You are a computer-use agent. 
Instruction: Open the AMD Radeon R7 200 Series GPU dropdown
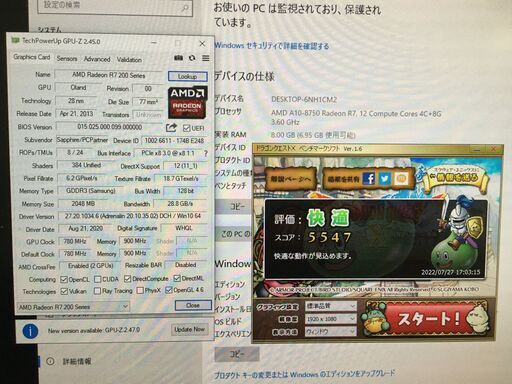pos(73,307)
